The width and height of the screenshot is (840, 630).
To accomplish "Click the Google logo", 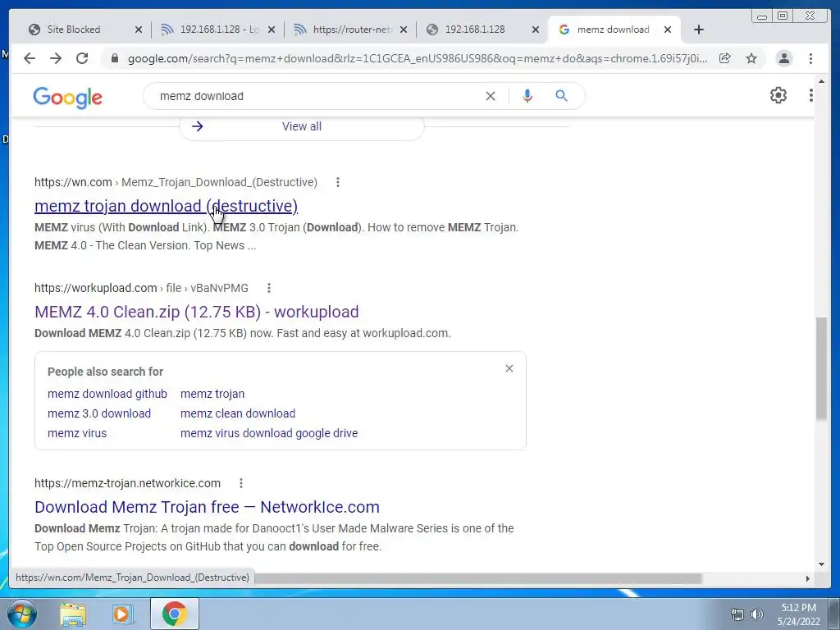I will pos(67,97).
